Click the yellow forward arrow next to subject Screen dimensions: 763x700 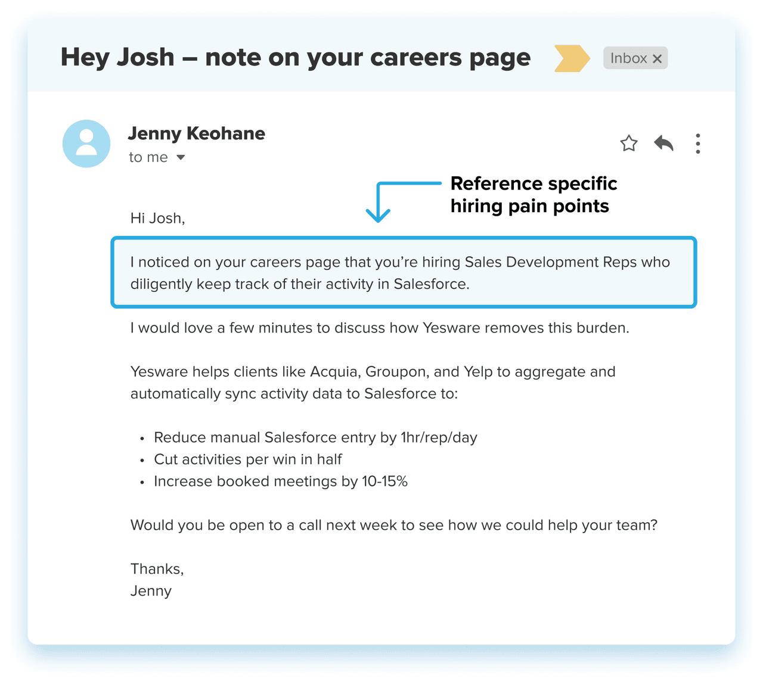[x=570, y=58]
